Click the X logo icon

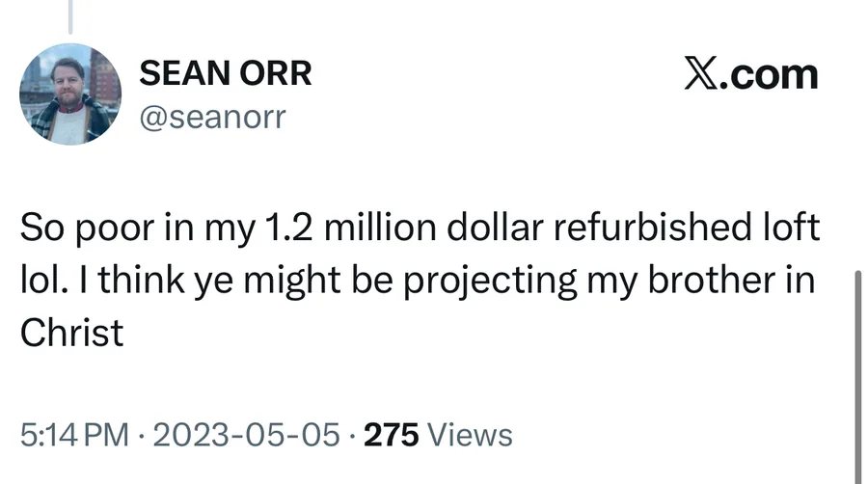tap(701, 73)
